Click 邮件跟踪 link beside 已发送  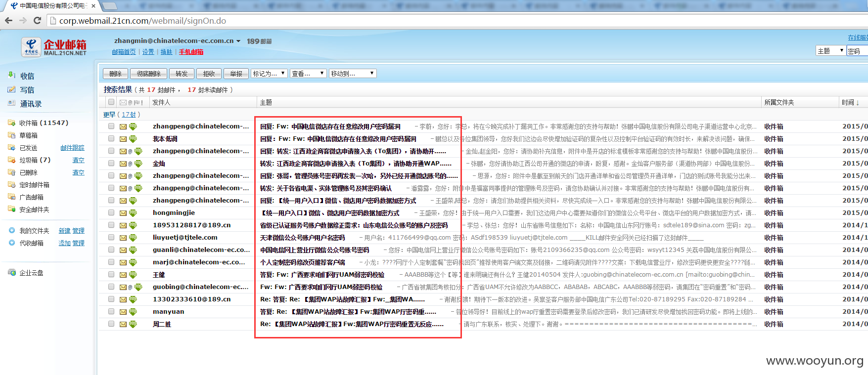72,148
